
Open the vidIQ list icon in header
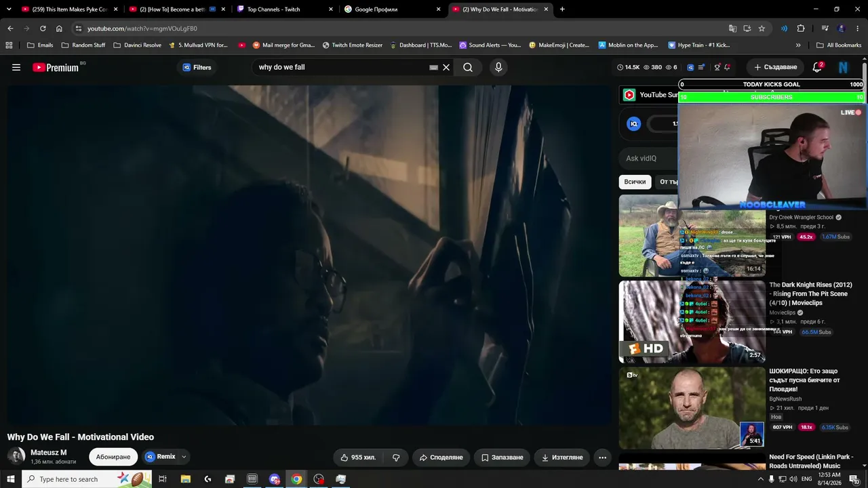coord(702,67)
